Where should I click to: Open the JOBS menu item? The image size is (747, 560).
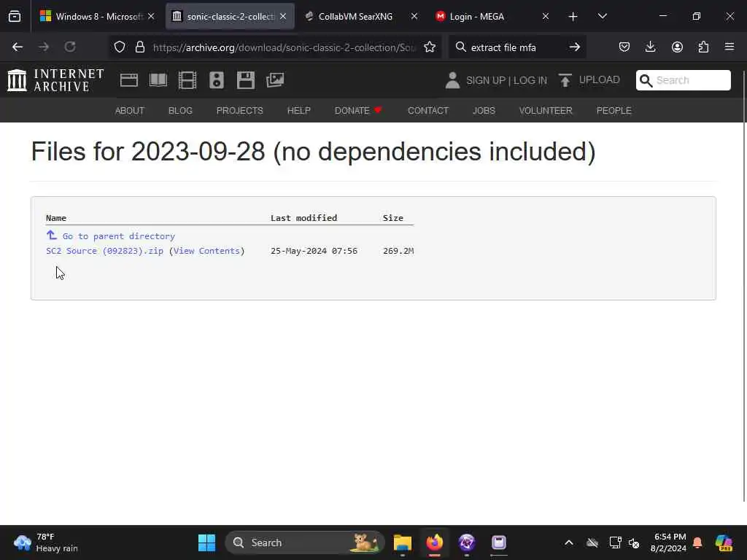point(484,111)
